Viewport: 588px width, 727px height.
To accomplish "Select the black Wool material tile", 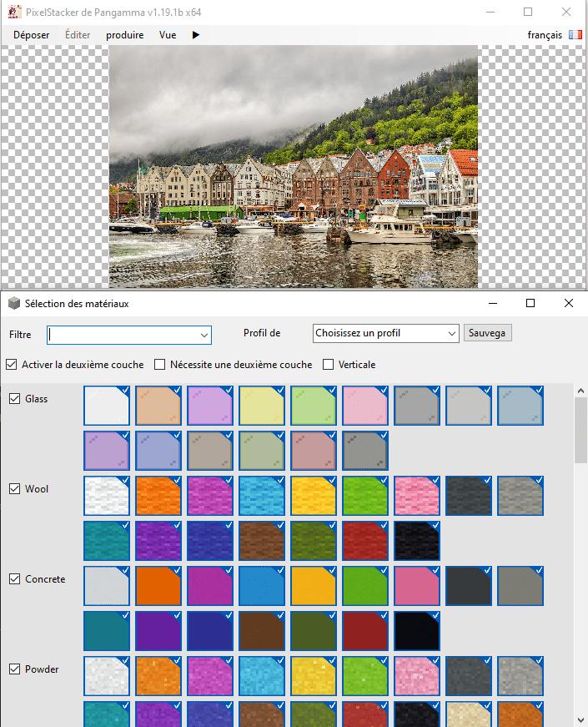I will [x=417, y=541].
